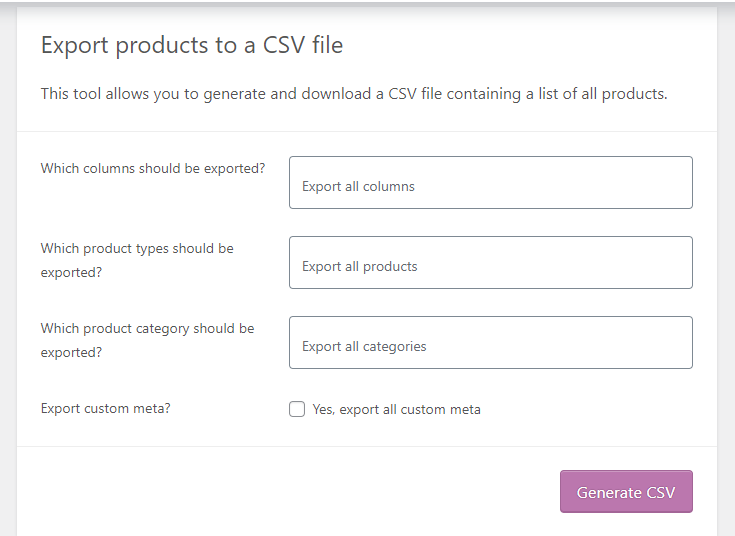
Task: Click the 'Which product types should be exported?' label
Action: click(137, 259)
